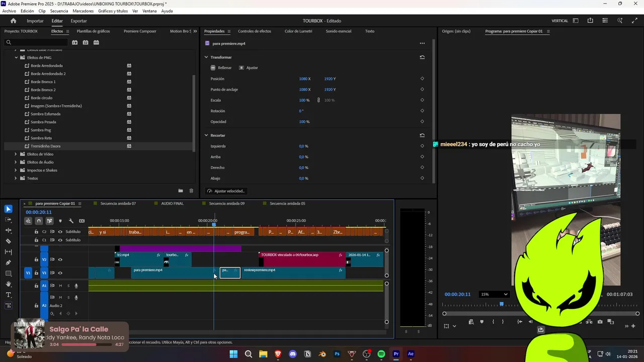The width and height of the screenshot is (644, 362).
Task: Collapse the Transformar section
Action: [x=206, y=57]
